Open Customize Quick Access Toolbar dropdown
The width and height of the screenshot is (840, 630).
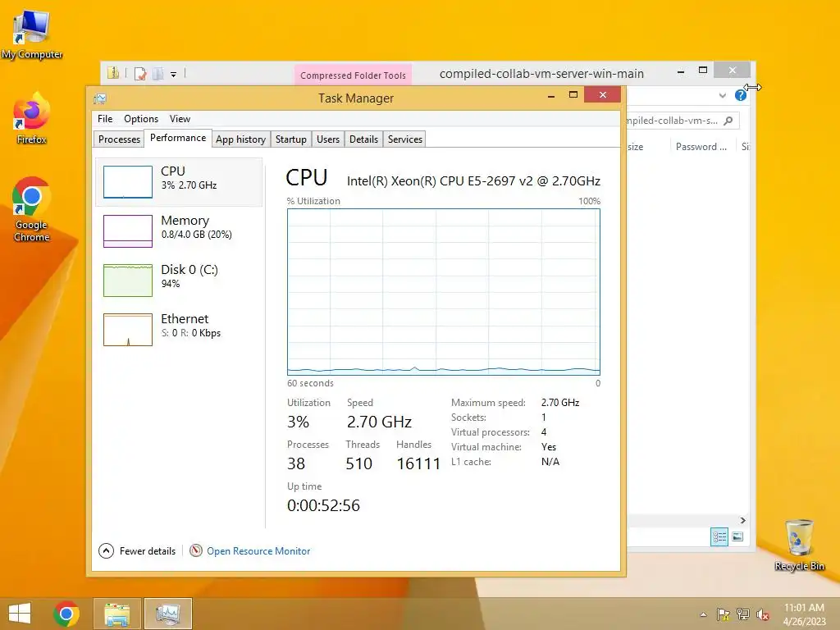(x=174, y=75)
